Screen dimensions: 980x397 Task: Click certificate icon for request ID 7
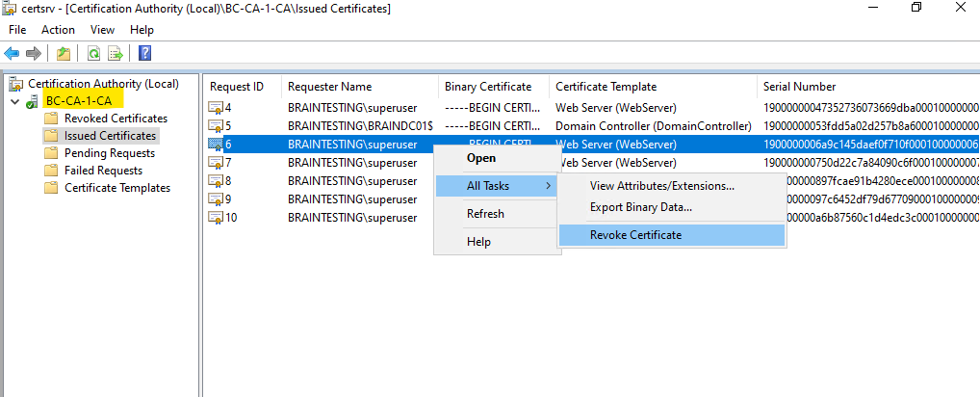(216, 163)
